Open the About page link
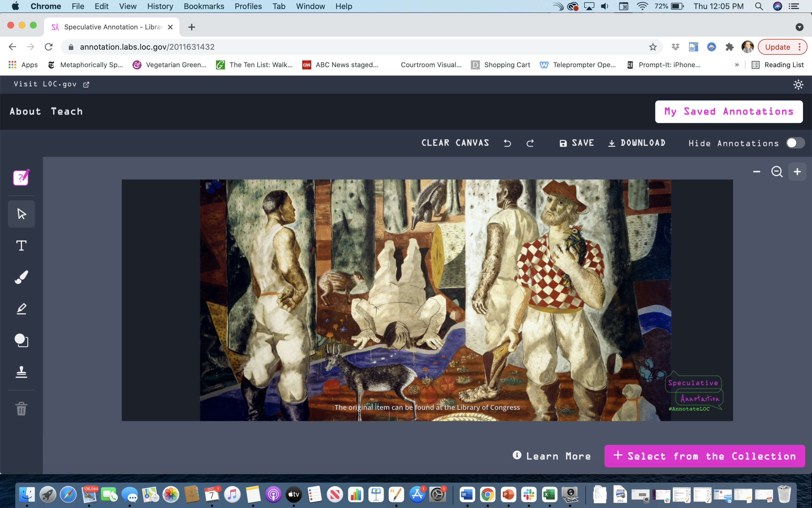Screen dimensions: 812x508 (x=25, y=111)
